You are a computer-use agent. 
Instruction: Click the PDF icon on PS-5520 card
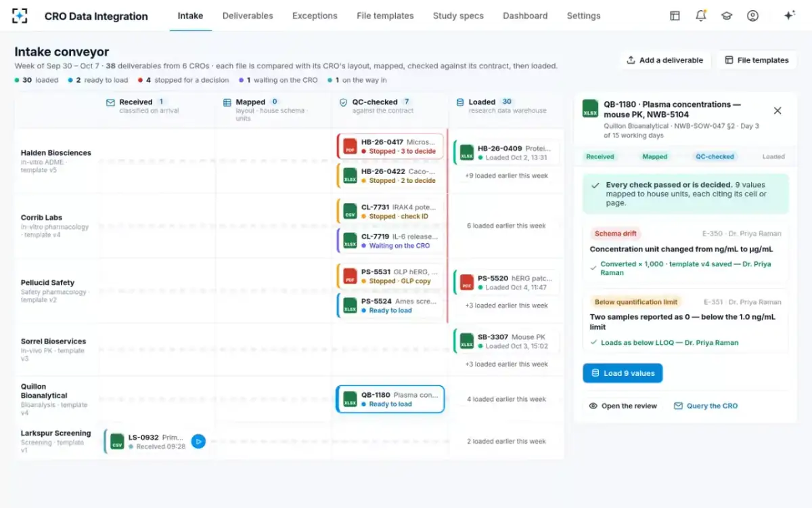pyautogui.click(x=467, y=282)
